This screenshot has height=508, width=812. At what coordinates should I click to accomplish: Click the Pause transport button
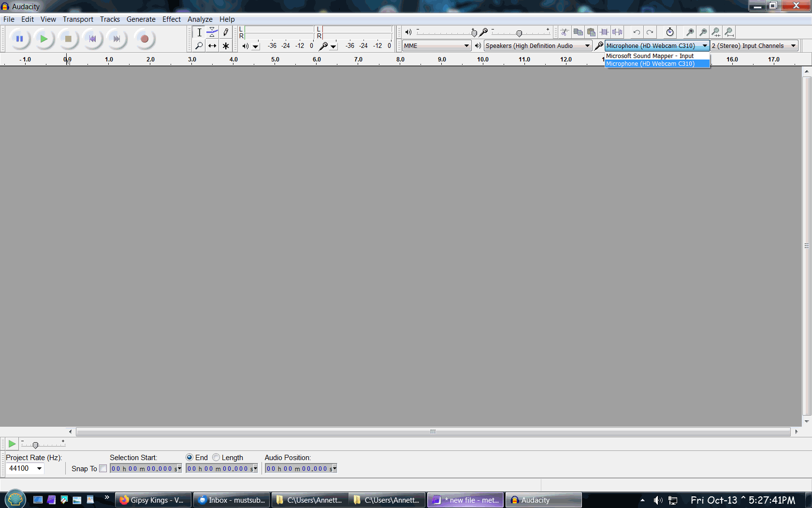pyautogui.click(x=19, y=39)
